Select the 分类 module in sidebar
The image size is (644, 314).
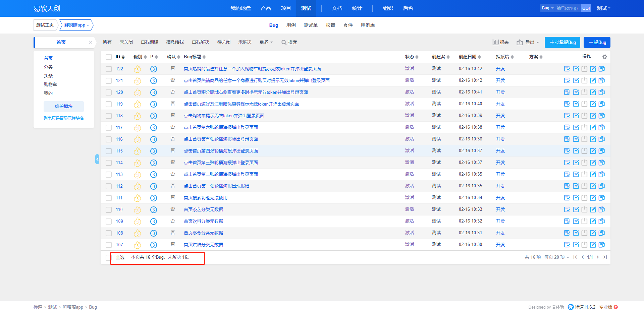click(x=48, y=67)
